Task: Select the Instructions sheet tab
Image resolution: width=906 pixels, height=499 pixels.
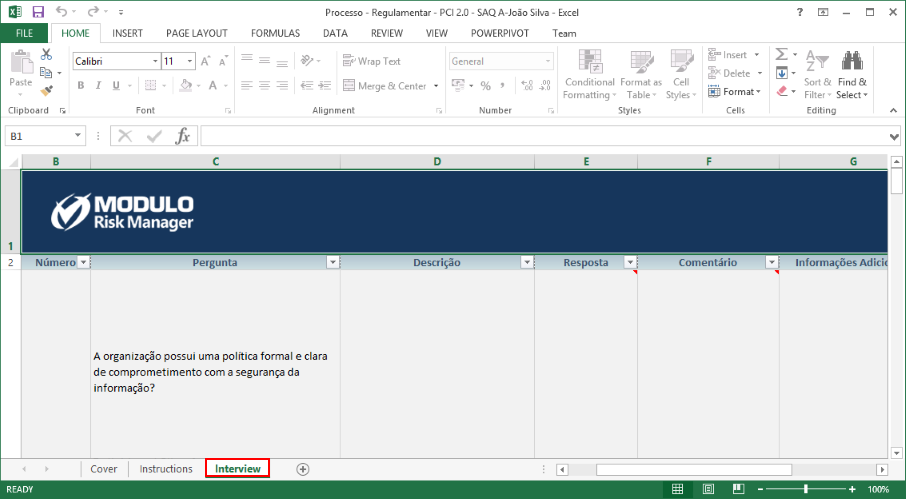Action: (x=166, y=469)
